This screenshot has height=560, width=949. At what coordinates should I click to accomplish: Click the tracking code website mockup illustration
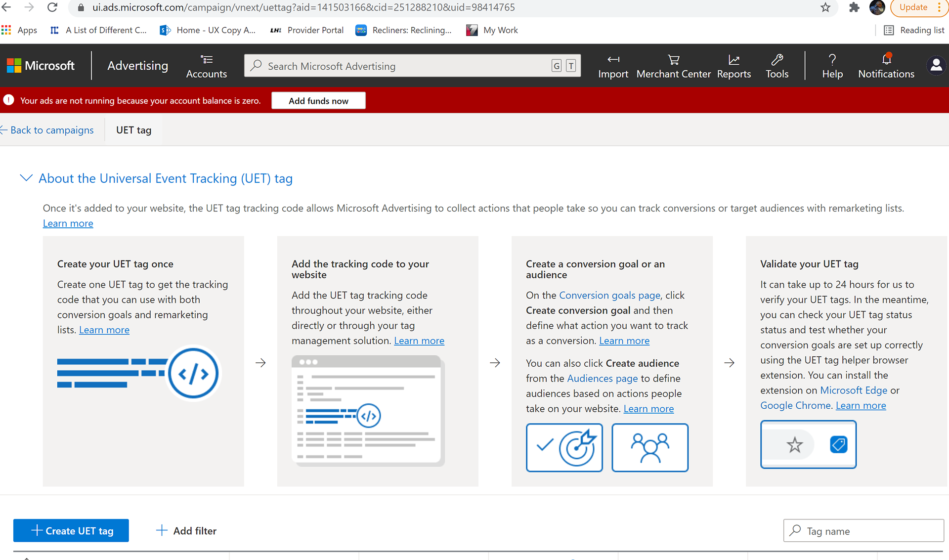pyautogui.click(x=368, y=410)
